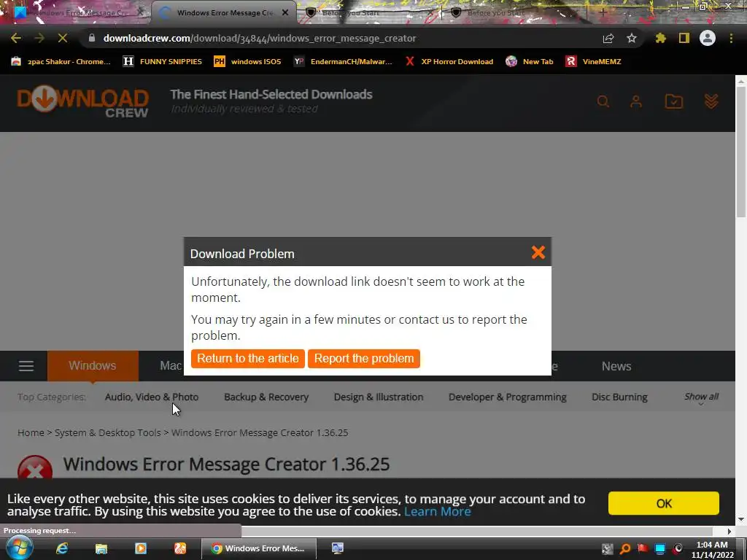Open the hamburger menu in site nav
Image resolution: width=747 pixels, height=560 pixels.
(26, 366)
